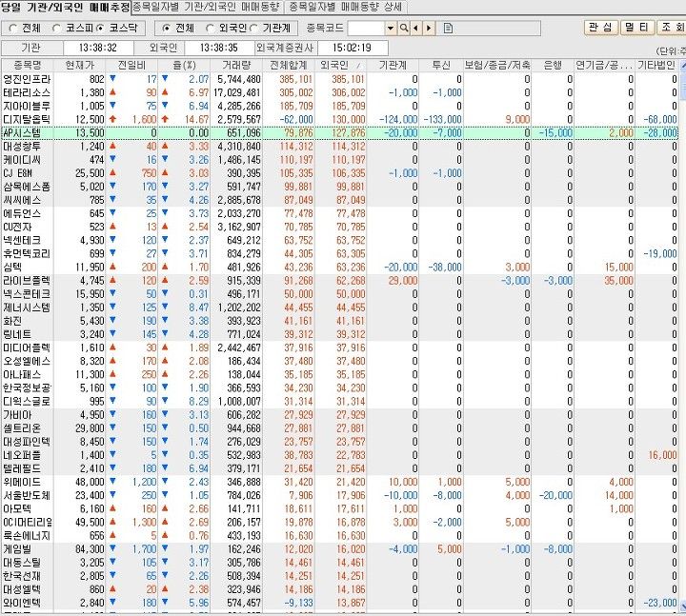Image resolution: width=686 pixels, height=616 pixels.
Task: Click the 관심 button
Action: pos(600,27)
